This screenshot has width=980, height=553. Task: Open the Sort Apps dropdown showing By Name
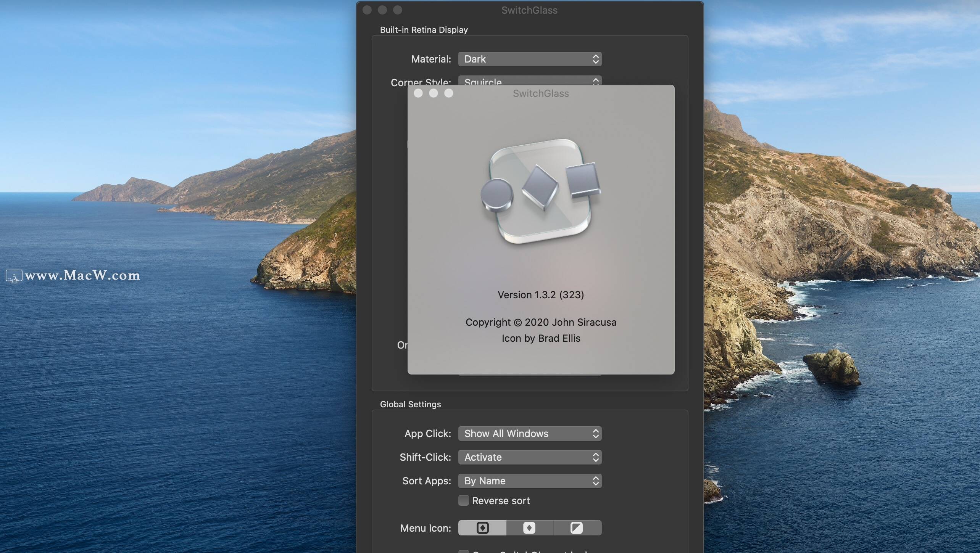530,481
